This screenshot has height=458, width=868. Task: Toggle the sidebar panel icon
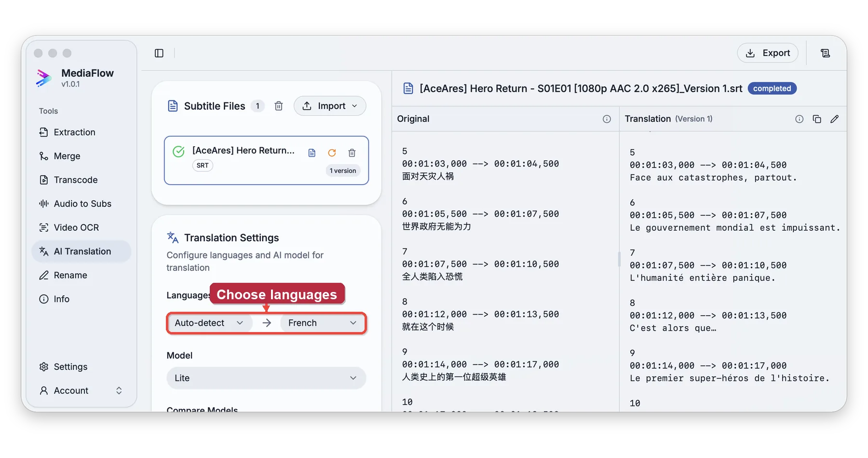click(159, 53)
